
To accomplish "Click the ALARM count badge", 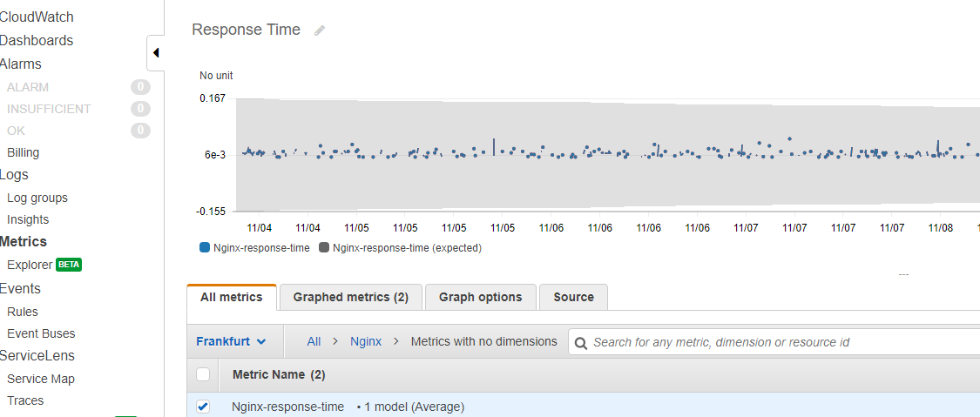I will 140,87.
